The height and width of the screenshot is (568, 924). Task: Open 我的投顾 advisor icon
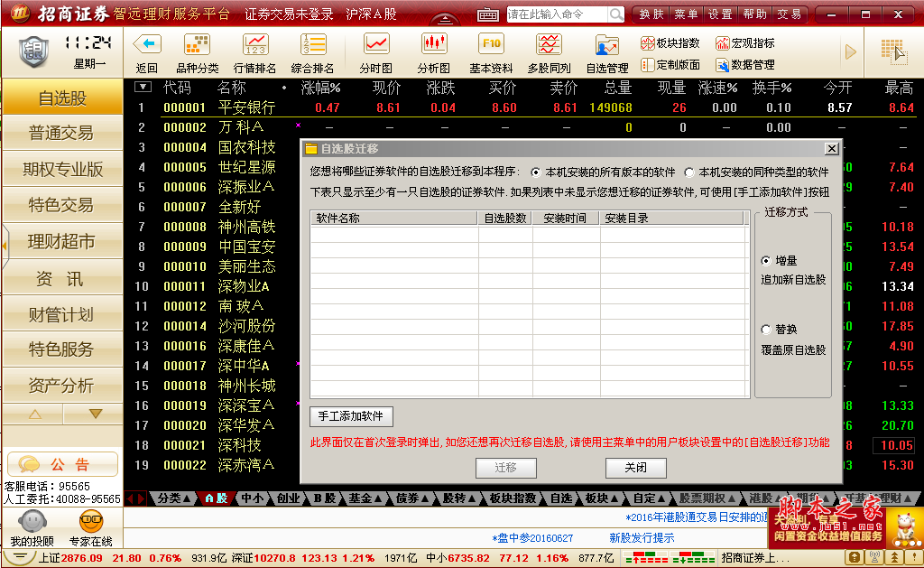(32, 522)
